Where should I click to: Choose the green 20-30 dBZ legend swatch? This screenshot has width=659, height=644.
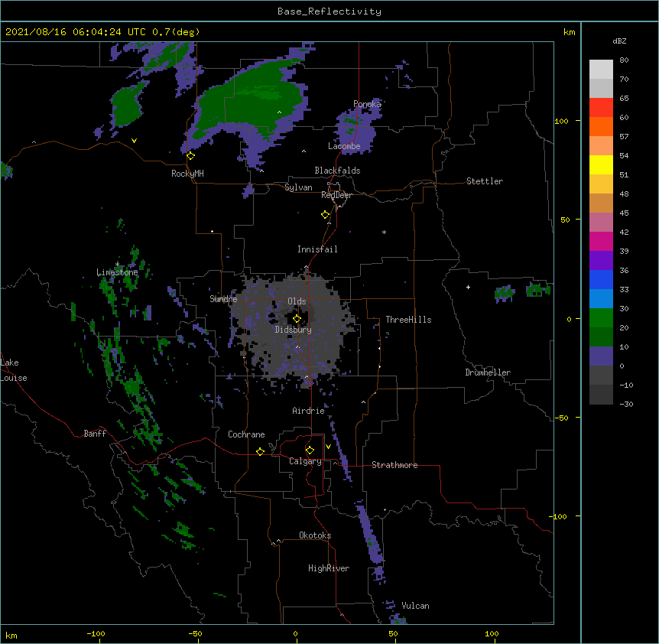pyautogui.click(x=601, y=318)
